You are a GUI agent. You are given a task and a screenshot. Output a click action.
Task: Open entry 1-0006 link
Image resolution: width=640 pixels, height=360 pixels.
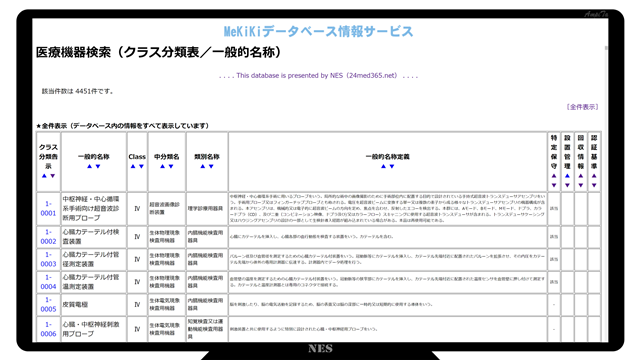coord(48,329)
